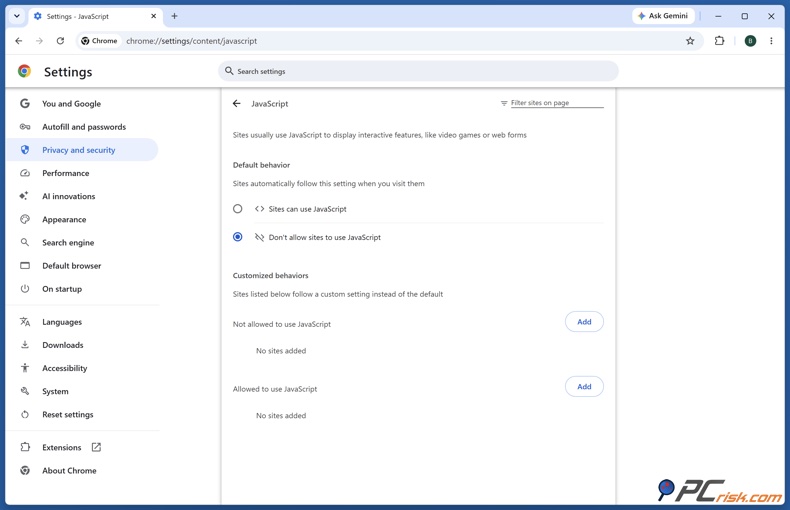Image resolution: width=790 pixels, height=510 pixels.
Task: Minimize the Chrome window
Action: tap(718, 16)
